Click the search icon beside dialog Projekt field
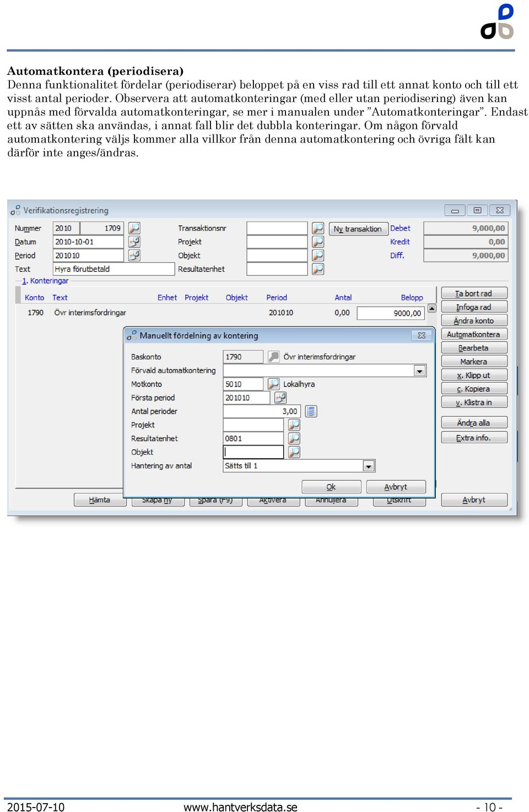Screen dimensions: 529x812 coord(294,425)
